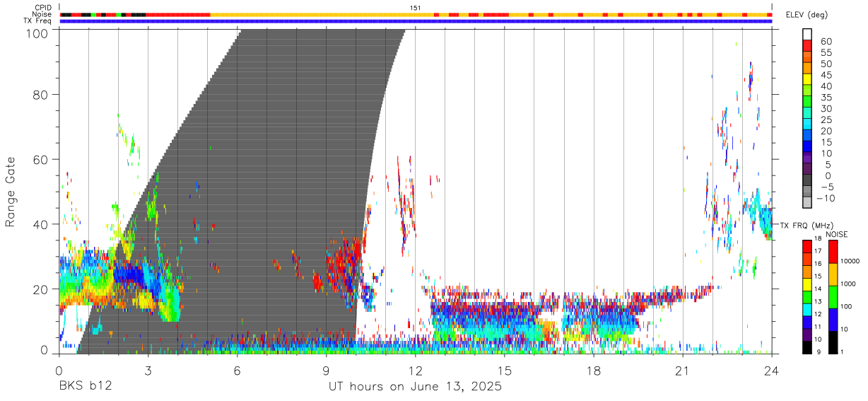The image size is (868, 401).
Task: Select the amber swatch in NOISE scale
Action: (833, 274)
